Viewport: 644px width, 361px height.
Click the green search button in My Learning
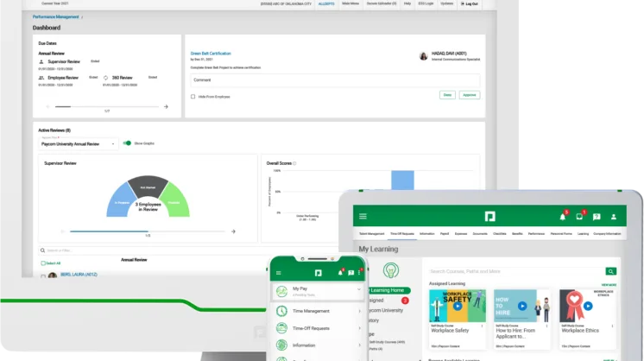pos(610,271)
